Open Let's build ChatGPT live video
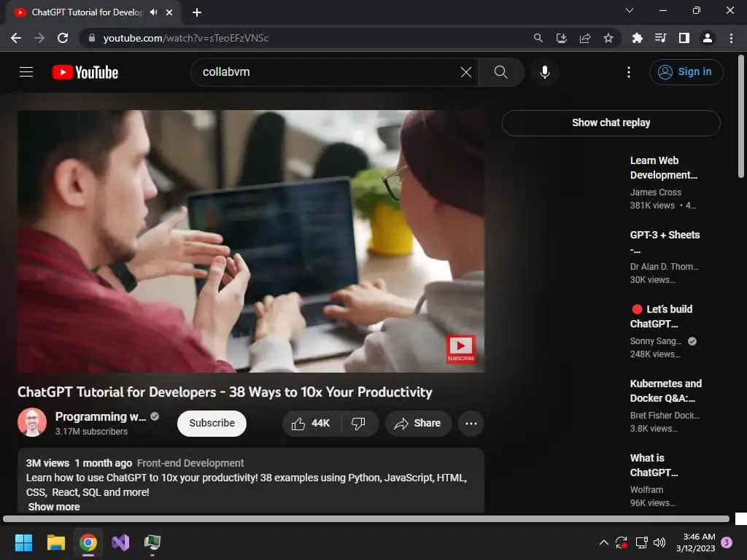Image resolution: width=747 pixels, height=560 pixels. click(661, 316)
